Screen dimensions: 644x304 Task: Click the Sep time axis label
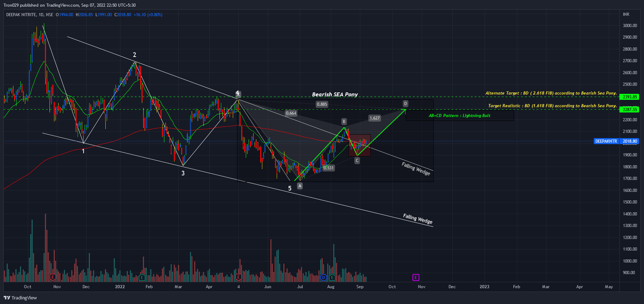coord(360,287)
